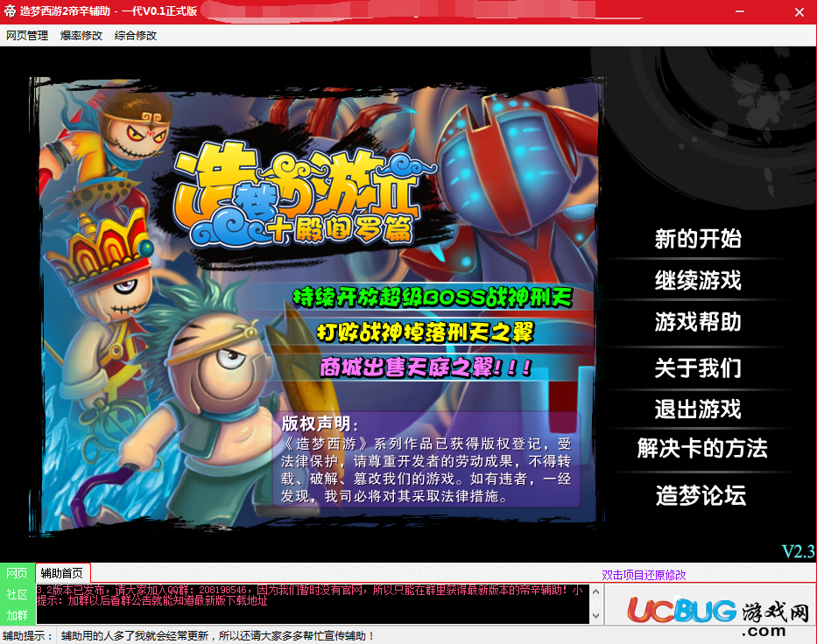Click the 双击项目还原修改 hint text
817x644 pixels.
tap(644, 575)
